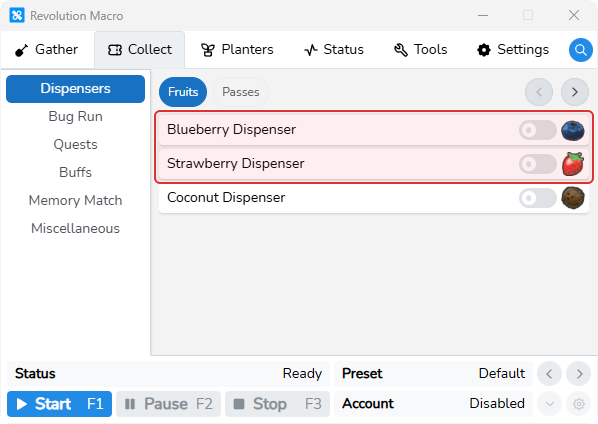Image resolution: width=598 pixels, height=424 pixels.
Task: Switch to the Planters tab
Action: click(237, 50)
